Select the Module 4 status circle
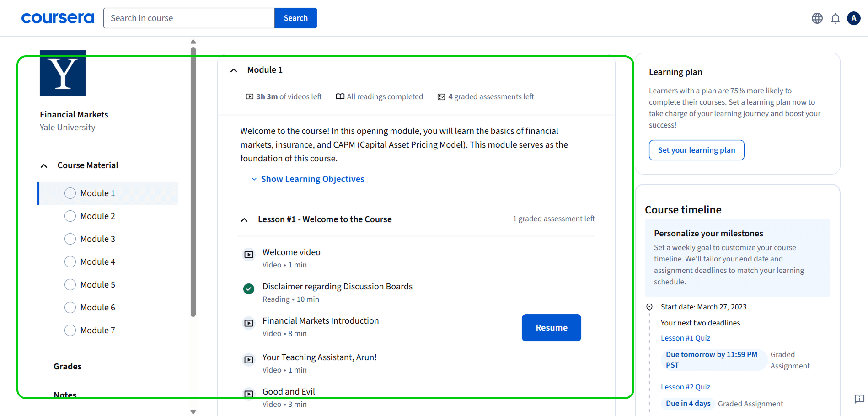 [70, 262]
